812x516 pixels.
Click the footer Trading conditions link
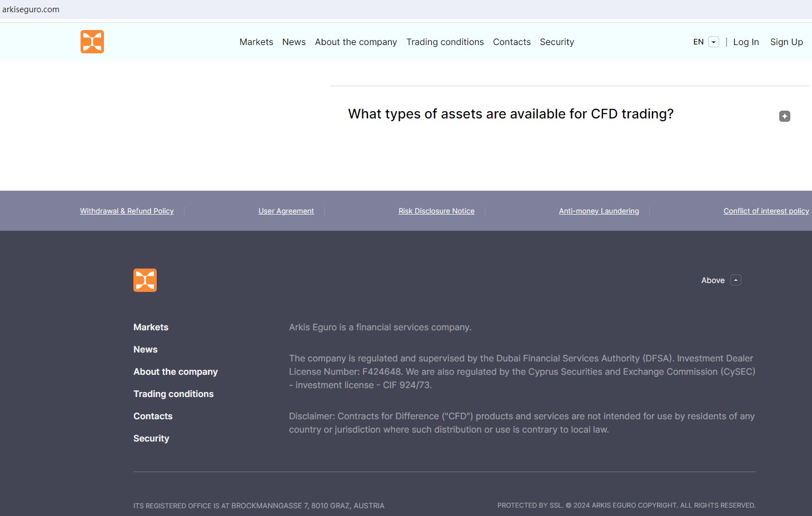click(173, 394)
